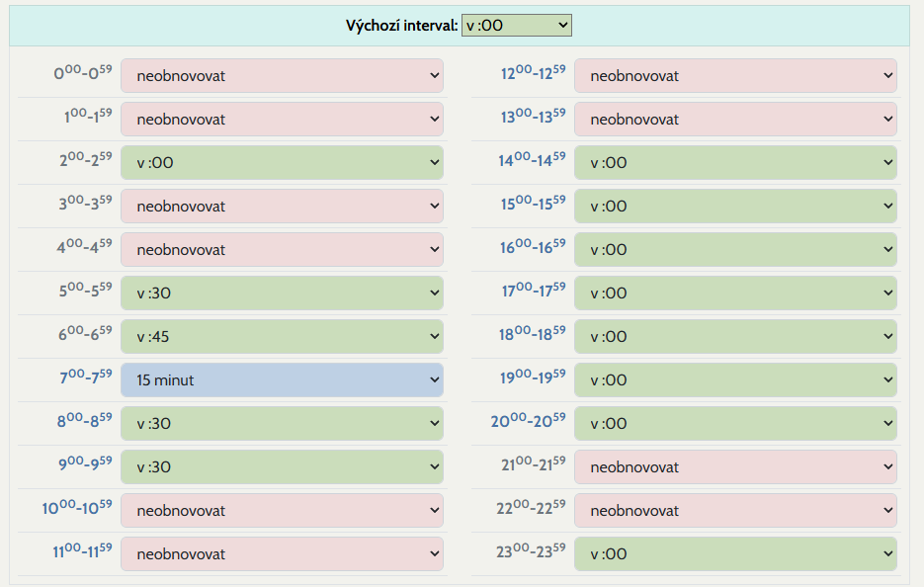Image resolution: width=924 pixels, height=587 pixels.
Task: Open the 18:00-18:59 interval dropdown
Action: [x=735, y=337]
